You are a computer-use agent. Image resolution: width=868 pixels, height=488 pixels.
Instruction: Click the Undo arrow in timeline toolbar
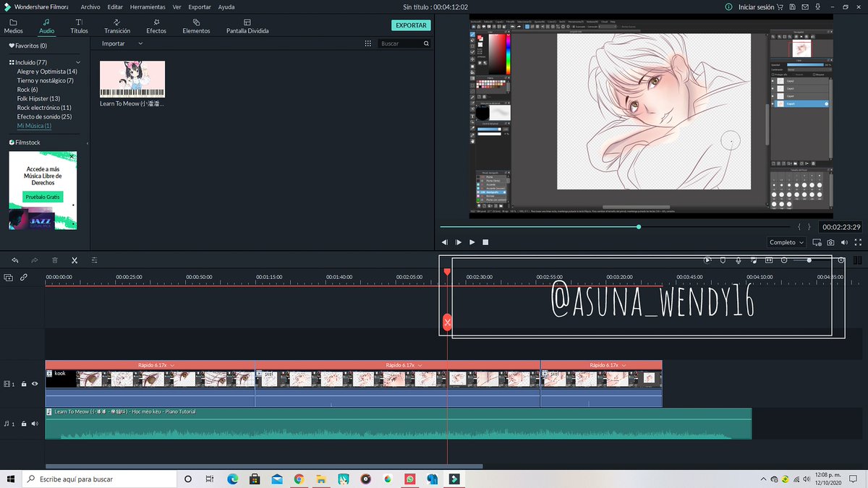(15, 260)
